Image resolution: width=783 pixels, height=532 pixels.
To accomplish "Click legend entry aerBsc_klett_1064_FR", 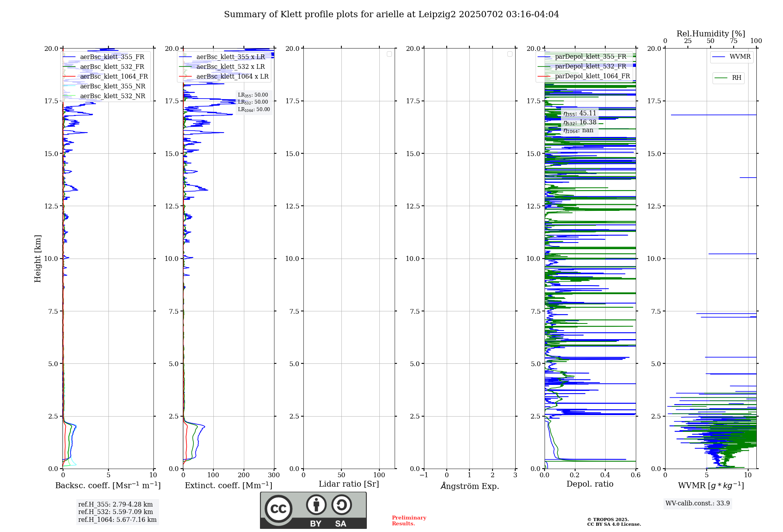I will point(105,77).
